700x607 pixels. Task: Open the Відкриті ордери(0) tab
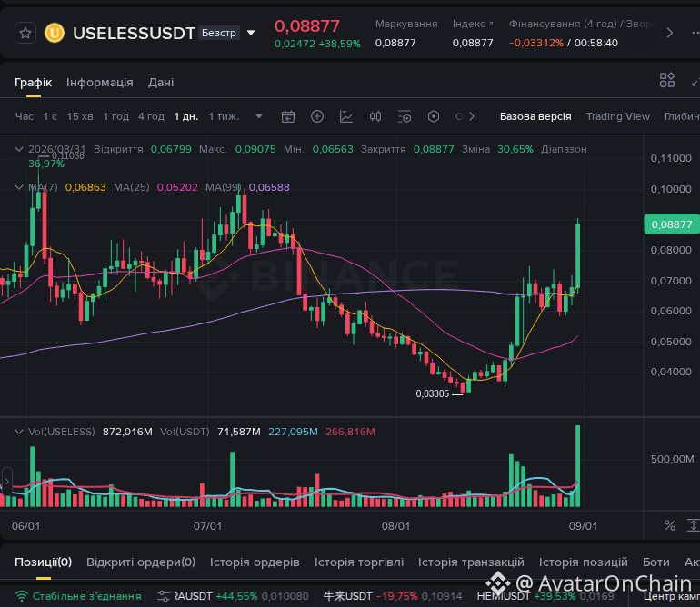141,562
